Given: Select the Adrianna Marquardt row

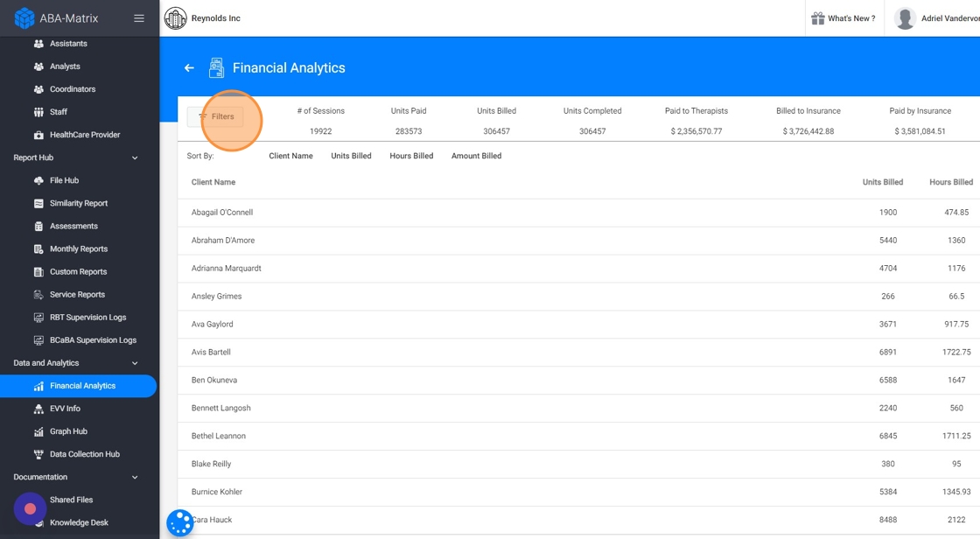Looking at the screenshot, I should pyautogui.click(x=578, y=269).
